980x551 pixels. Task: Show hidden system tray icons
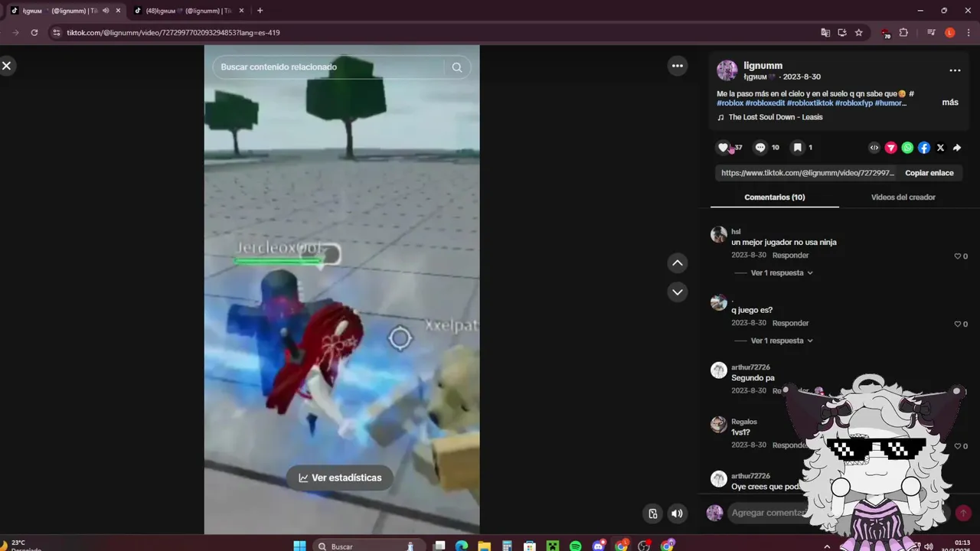point(826,546)
